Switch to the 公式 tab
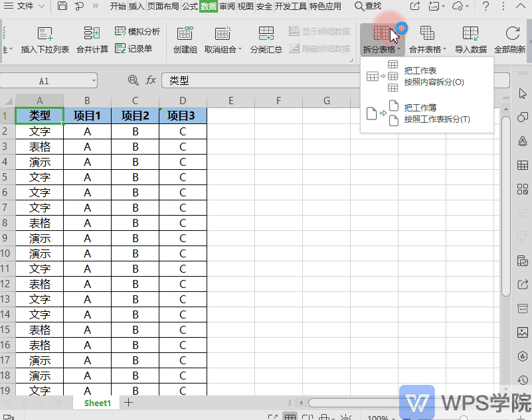Viewport: 532px width, 420px height. point(190,6)
